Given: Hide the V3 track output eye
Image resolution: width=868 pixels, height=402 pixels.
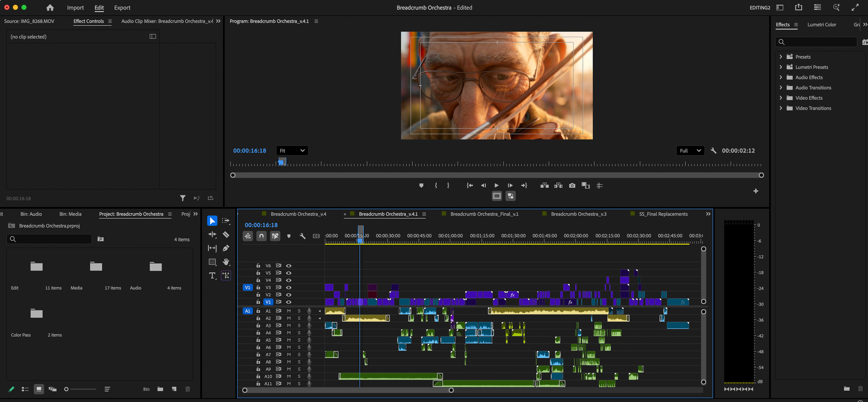Looking at the screenshot, I should 289,288.
